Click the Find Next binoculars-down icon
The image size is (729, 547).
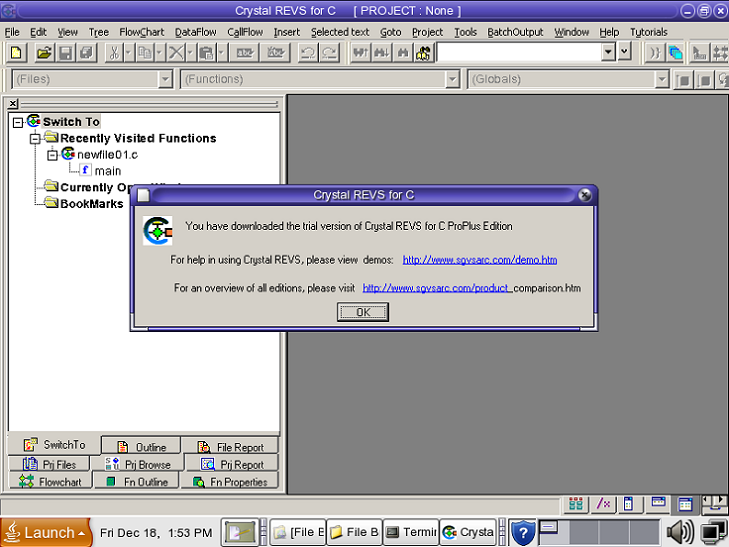click(x=382, y=53)
